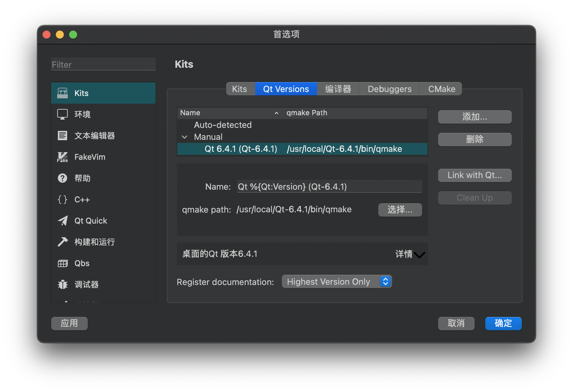Minimize the window with yellow button
The width and height of the screenshot is (573, 392).
(60, 35)
